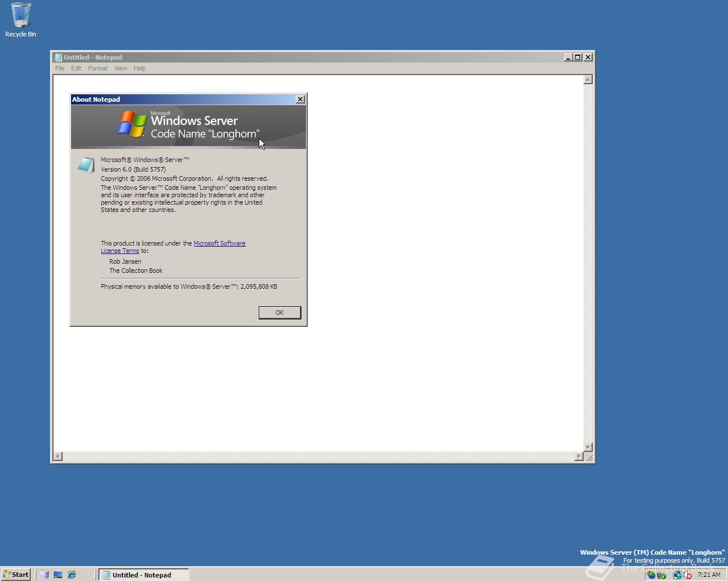Open Notepad's Format menu
The width and height of the screenshot is (728, 582).
pyautogui.click(x=98, y=68)
